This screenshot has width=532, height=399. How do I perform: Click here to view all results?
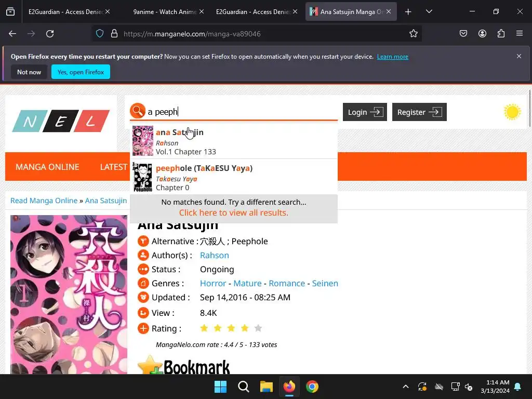point(234,212)
